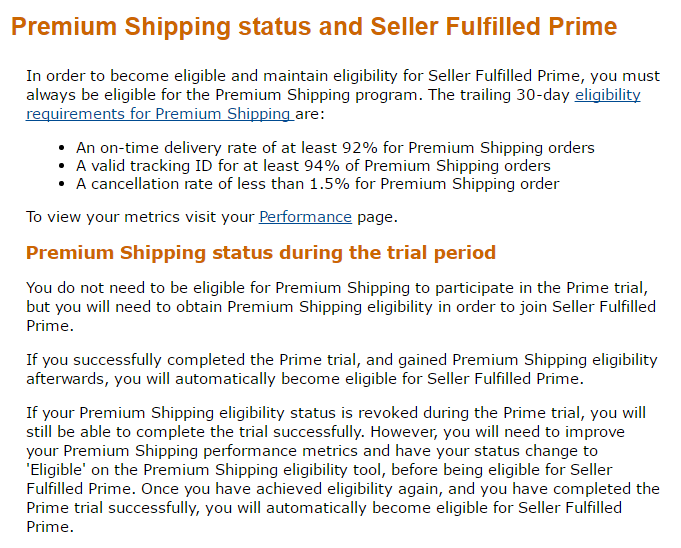The width and height of the screenshot is (681, 548).
Task: Click the paragraph starting 'If you successfully completed'
Action: [340, 369]
